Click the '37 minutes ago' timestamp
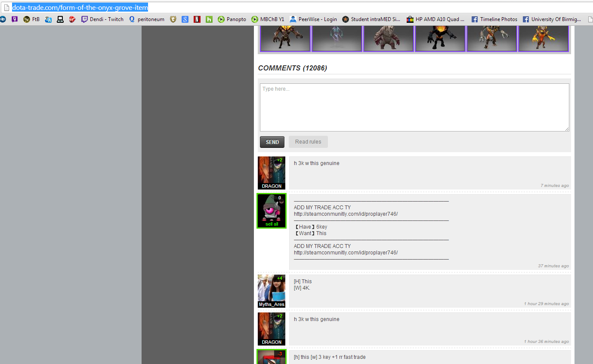 [553, 266]
